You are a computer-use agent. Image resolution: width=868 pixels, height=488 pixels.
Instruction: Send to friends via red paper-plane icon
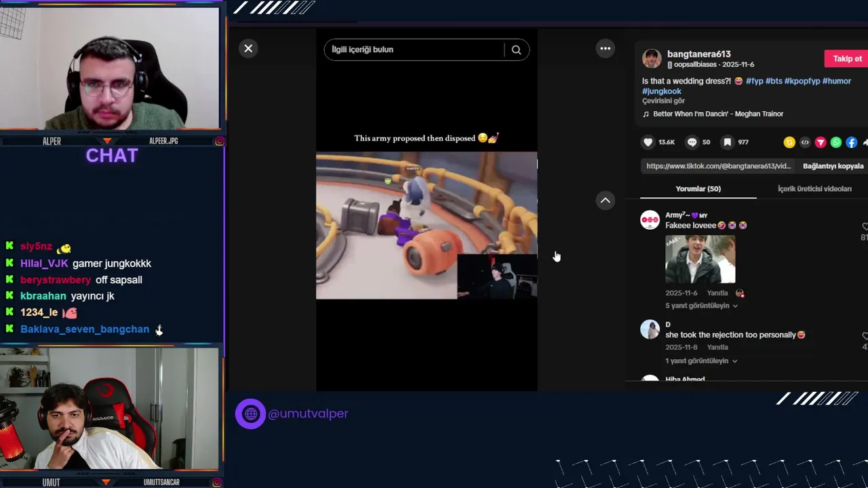821,142
